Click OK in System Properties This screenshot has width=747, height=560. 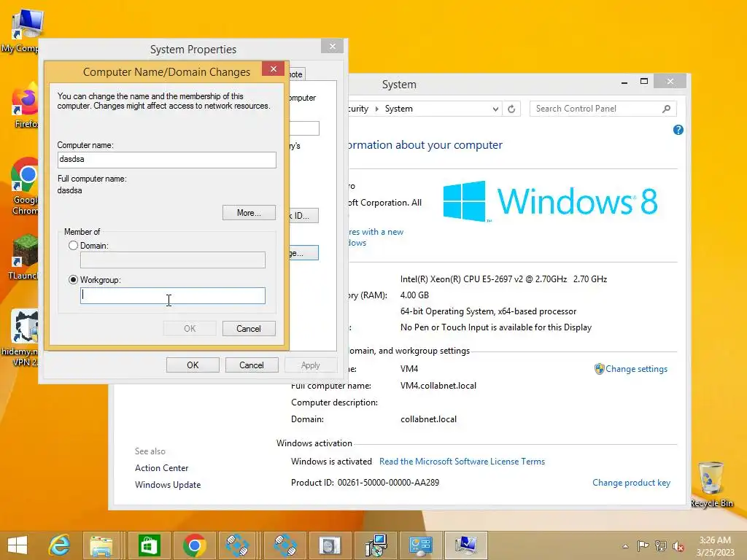pos(193,365)
